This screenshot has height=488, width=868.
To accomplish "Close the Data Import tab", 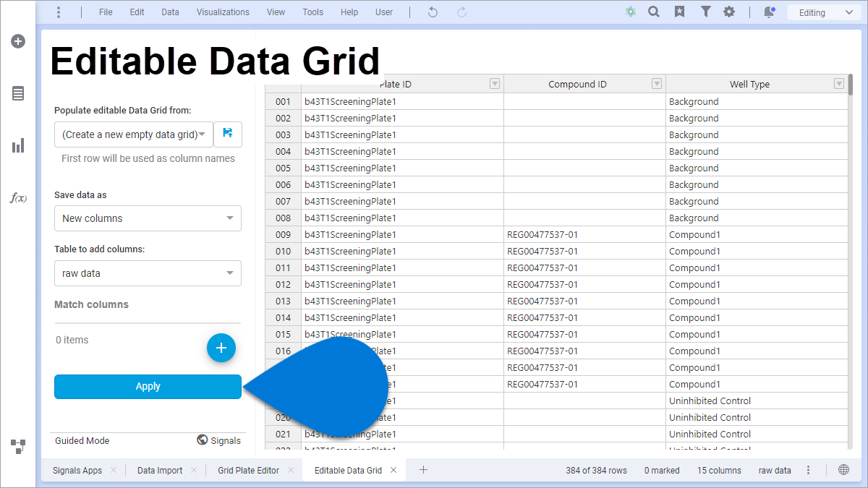I will pyautogui.click(x=194, y=470).
